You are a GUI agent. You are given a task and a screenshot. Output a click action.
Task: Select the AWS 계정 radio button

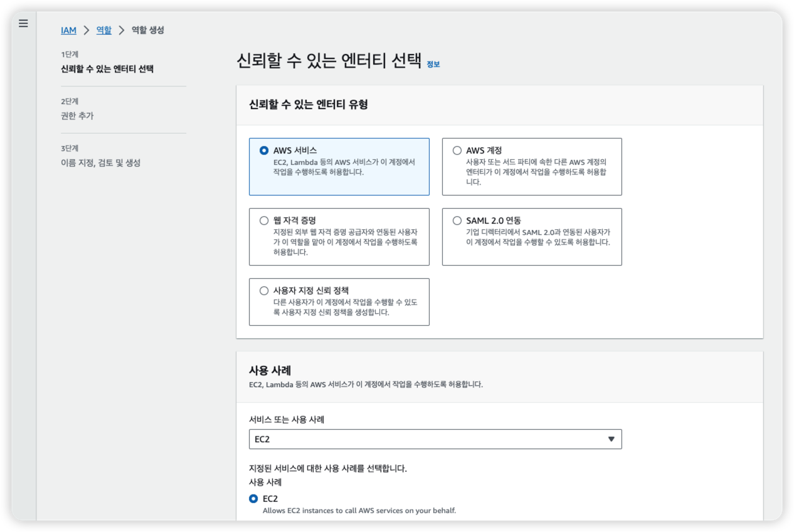(457, 150)
